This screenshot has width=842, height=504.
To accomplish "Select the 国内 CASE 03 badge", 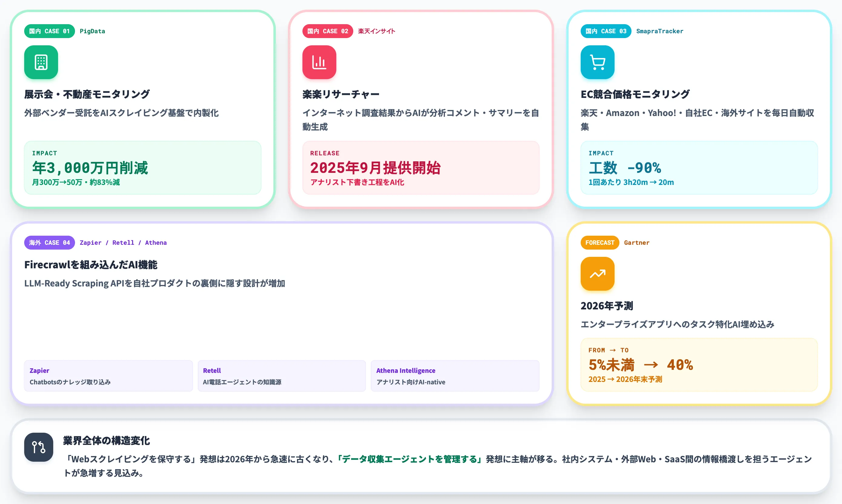I will point(606,31).
